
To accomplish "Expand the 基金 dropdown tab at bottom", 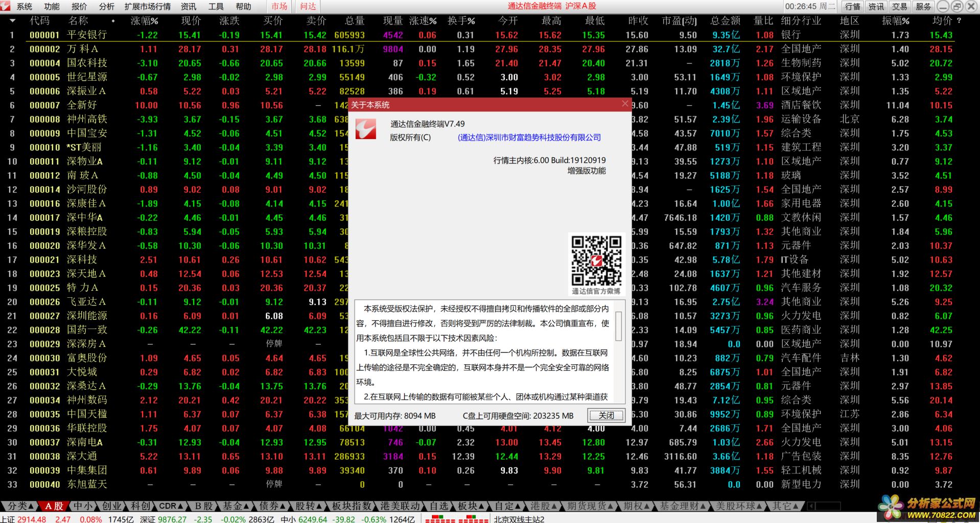I will [x=236, y=506].
